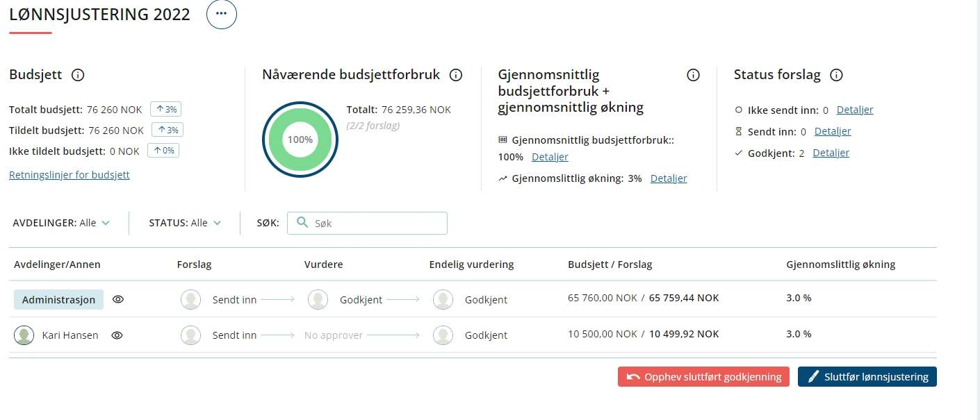The width and height of the screenshot is (980, 420).
Task: Click Opphev sluttført godkjenning button
Action: 703,377
